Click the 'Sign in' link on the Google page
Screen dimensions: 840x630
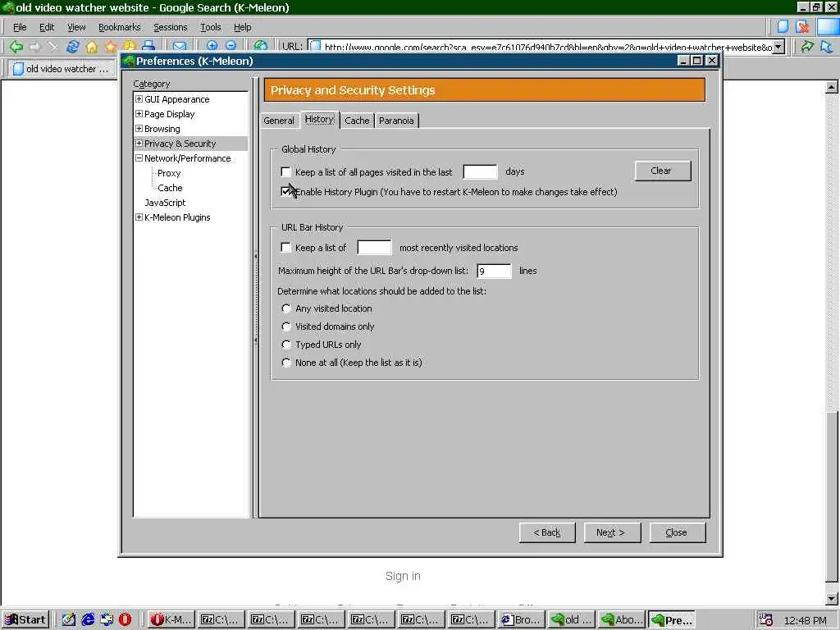[x=403, y=576]
